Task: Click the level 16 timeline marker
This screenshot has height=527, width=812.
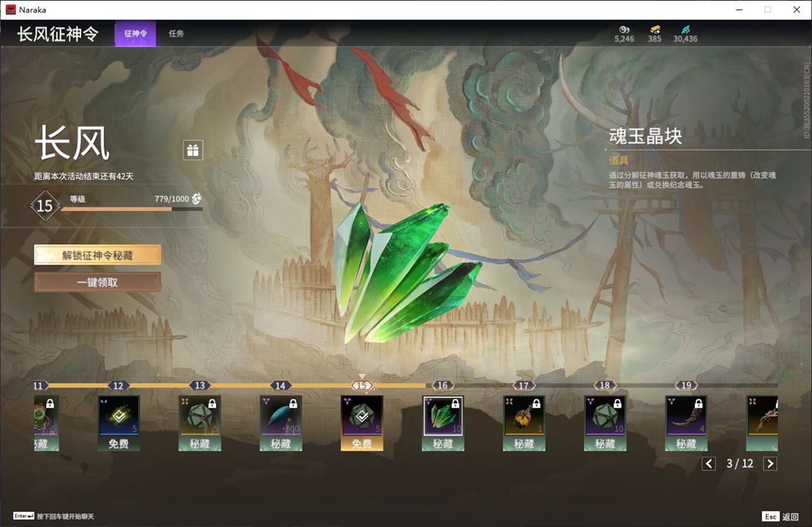Action: [x=443, y=385]
